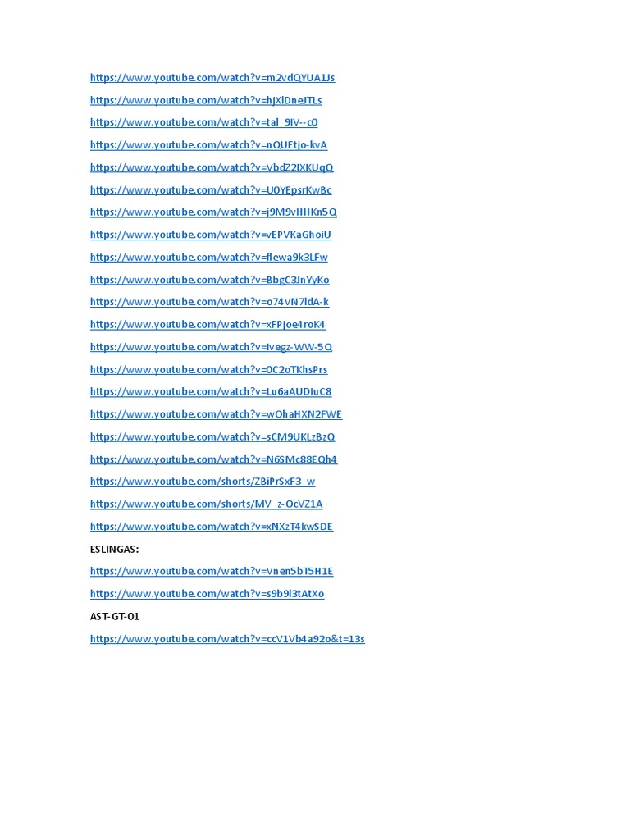Click the link ending U0YEpsrKwBc
This screenshot has height=840, width=630.
pos(211,189)
